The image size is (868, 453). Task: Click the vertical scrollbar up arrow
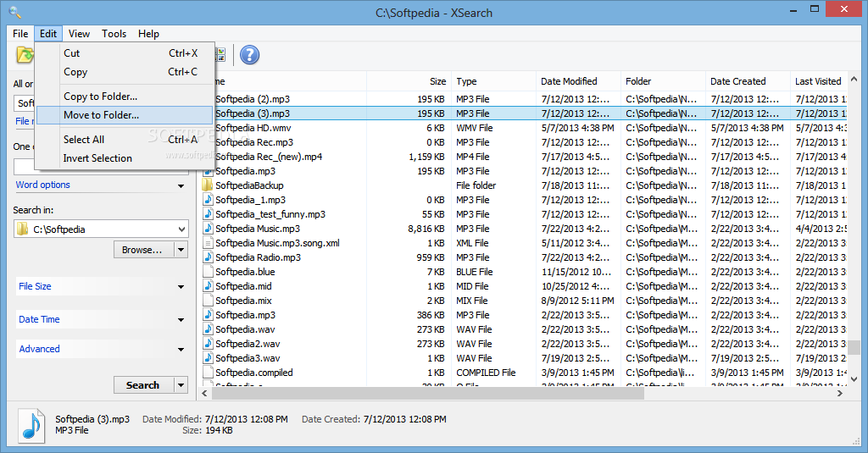(x=854, y=80)
